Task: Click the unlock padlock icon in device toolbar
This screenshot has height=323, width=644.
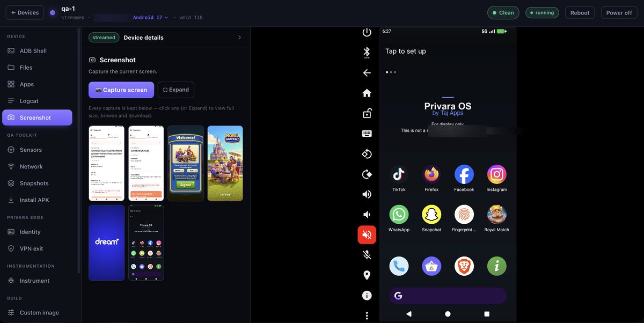Action: [367, 113]
